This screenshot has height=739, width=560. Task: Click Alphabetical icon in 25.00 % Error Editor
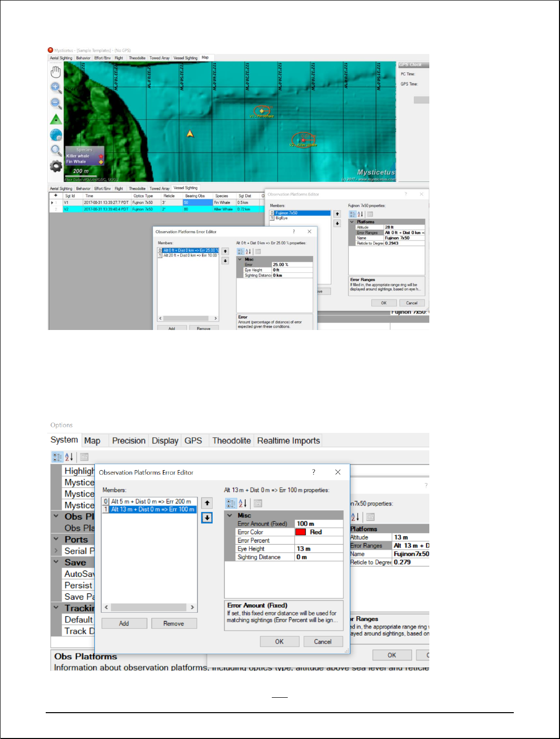248,251
